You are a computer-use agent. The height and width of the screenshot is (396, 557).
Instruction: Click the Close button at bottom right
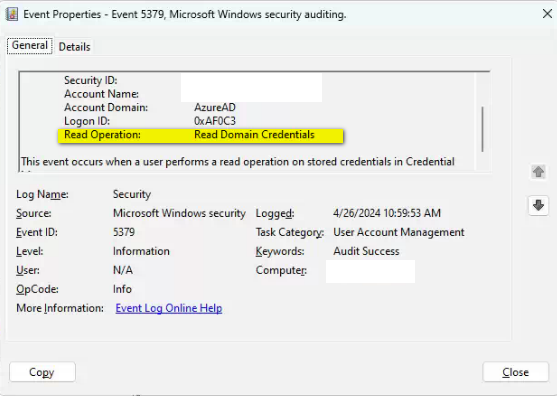[x=515, y=372]
